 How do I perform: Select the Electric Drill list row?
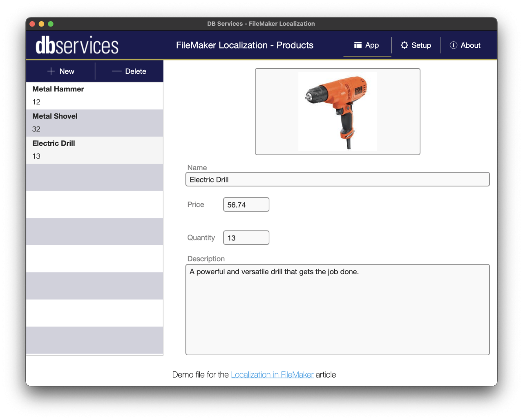[x=94, y=150]
